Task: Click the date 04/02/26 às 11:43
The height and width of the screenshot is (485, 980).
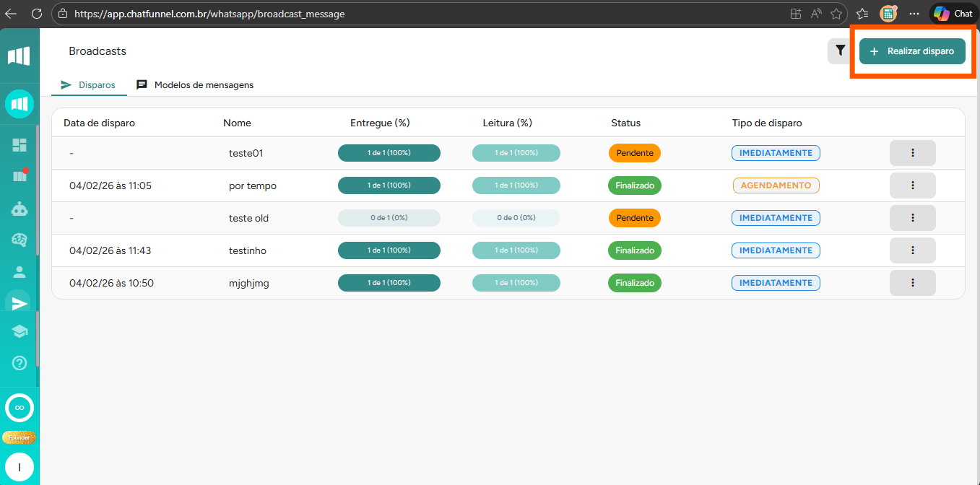Action: click(x=110, y=250)
